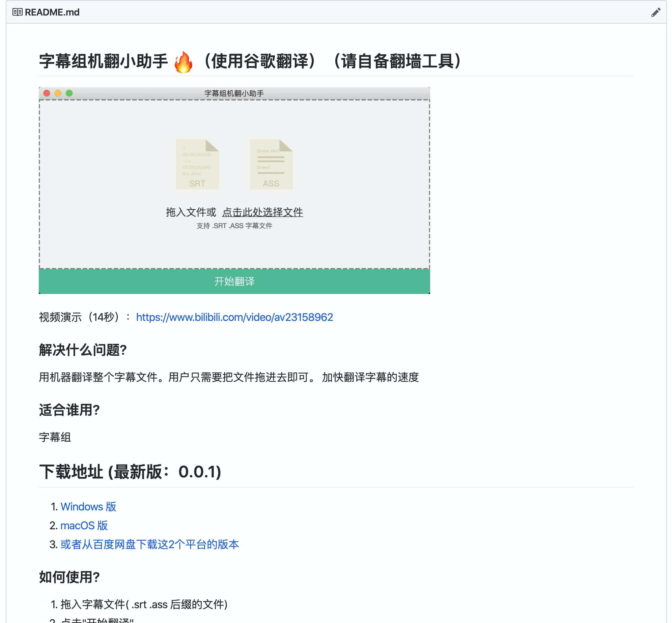
Task: Click 点击此处选择文件 underlined text
Action: coord(262,212)
